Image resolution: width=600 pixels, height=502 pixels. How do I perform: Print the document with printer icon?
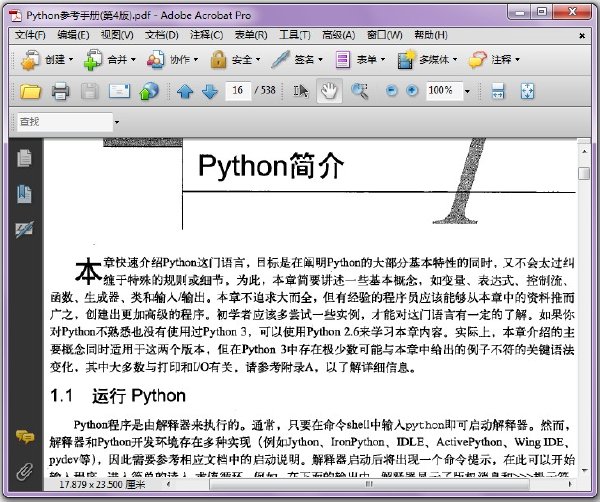[x=60, y=91]
